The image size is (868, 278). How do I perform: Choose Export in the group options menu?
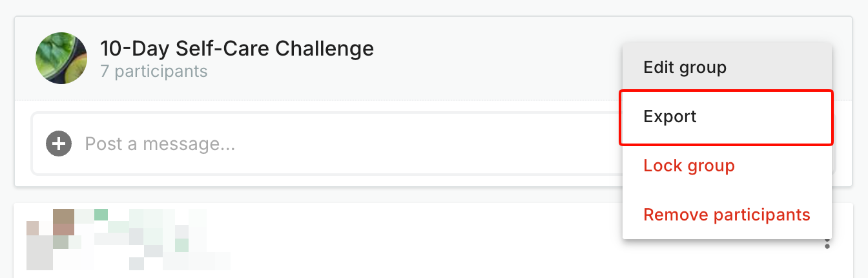click(670, 117)
